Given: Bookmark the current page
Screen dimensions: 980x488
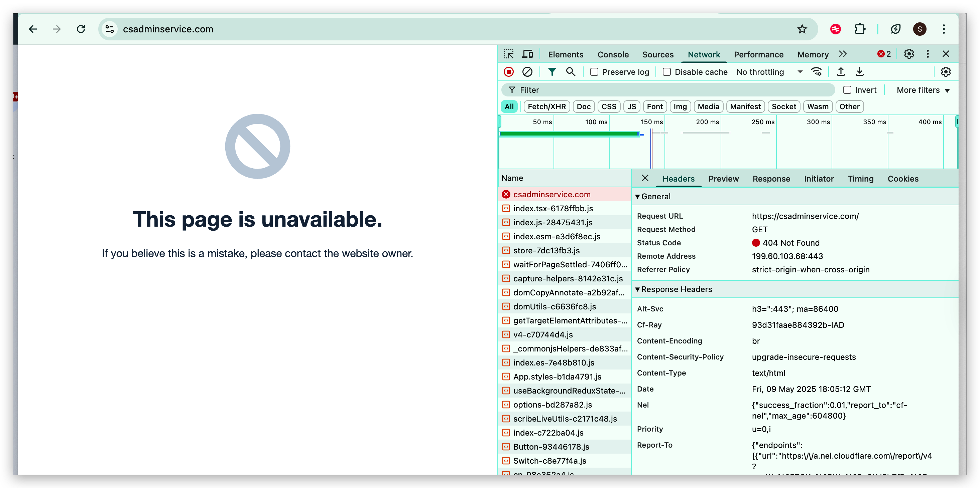Looking at the screenshot, I should 802,29.
